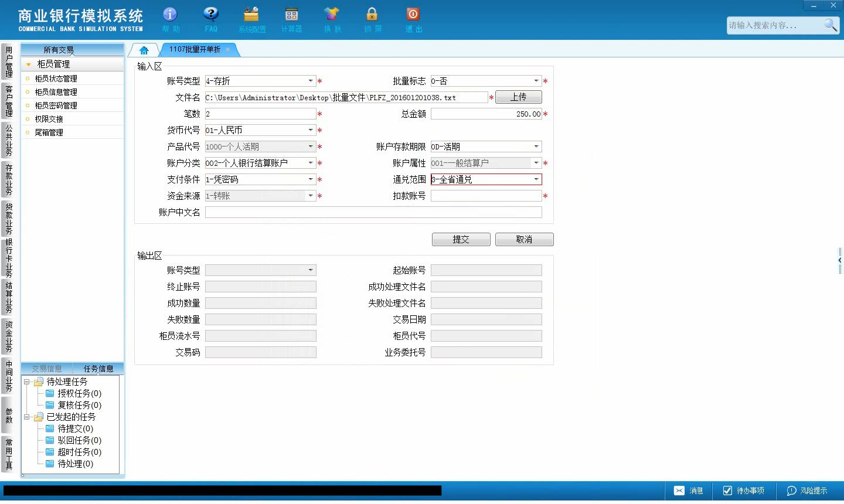Collapse the 已发起的任务 tree node
844x504 pixels.
26,417
